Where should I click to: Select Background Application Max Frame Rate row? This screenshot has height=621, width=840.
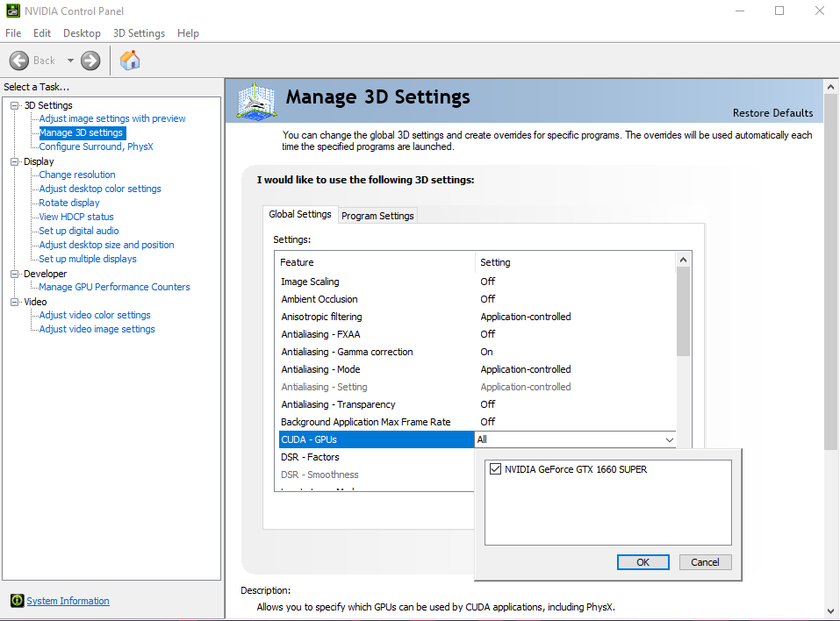click(x=477, y=422)
